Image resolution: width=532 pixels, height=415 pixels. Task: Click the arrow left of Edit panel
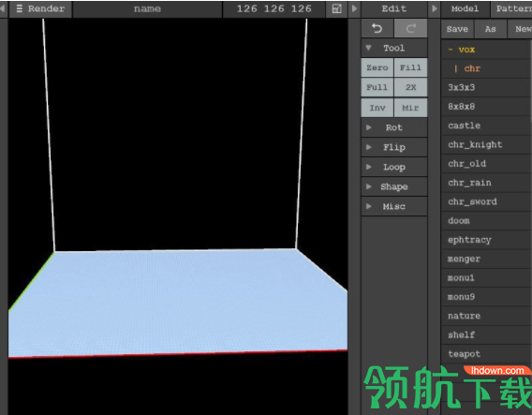pos(354,8)
